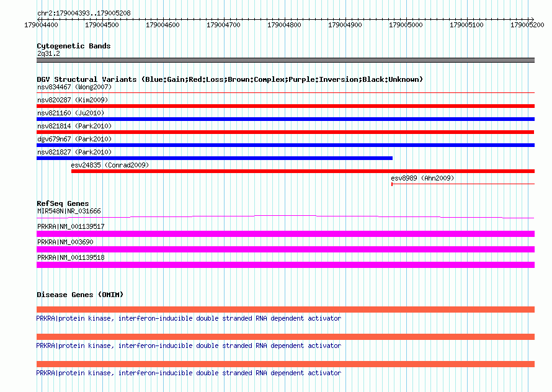Screen dimensions: 552x392
Task: Click the dgv679n67 (Park2010) label
Action: tap(74, 139)
